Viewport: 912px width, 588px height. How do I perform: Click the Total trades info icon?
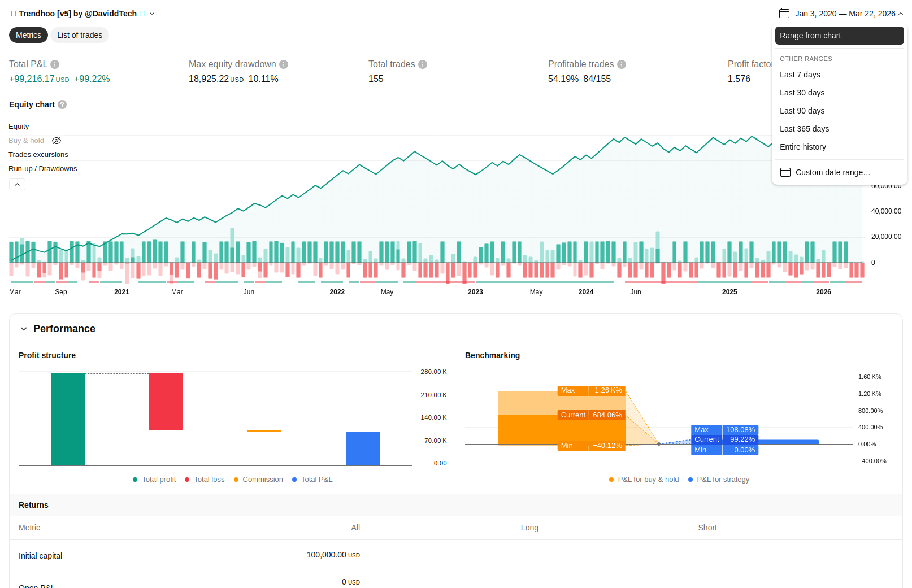point(423,64)
